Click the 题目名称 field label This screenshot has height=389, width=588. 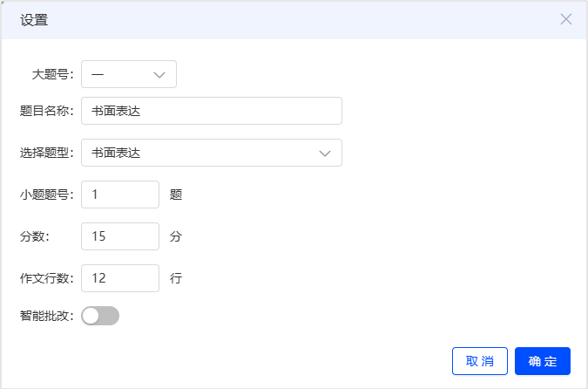coord(46,111)
